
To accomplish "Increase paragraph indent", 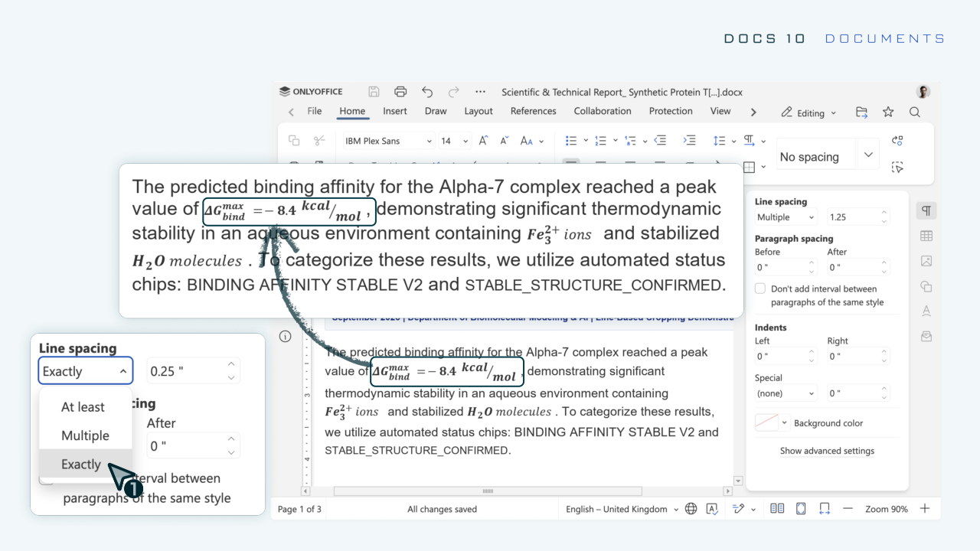I will (689, 141).
